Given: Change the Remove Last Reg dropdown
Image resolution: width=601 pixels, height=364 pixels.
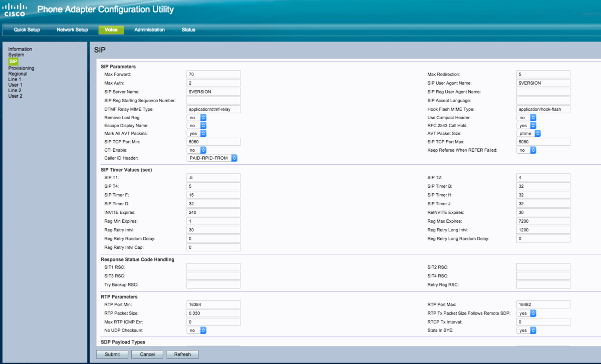Looking at the screenshot, I should (196, 117).
